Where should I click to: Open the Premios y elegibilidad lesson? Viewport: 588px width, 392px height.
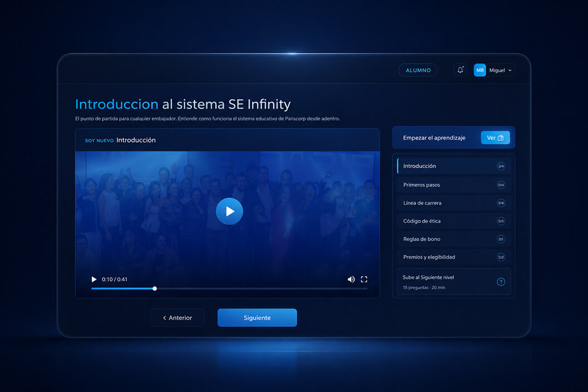pos(454,257)
